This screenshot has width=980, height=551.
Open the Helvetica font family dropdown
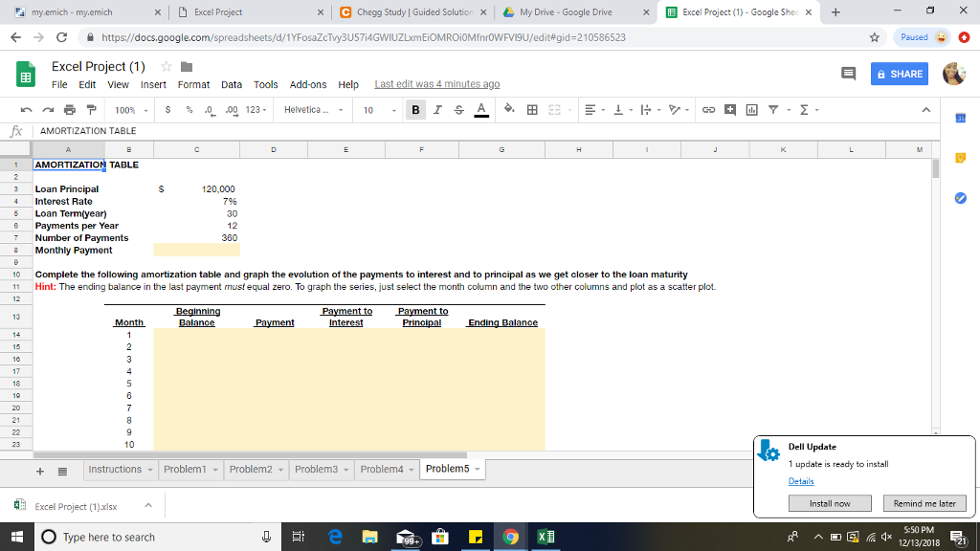(x=306, y=110)
